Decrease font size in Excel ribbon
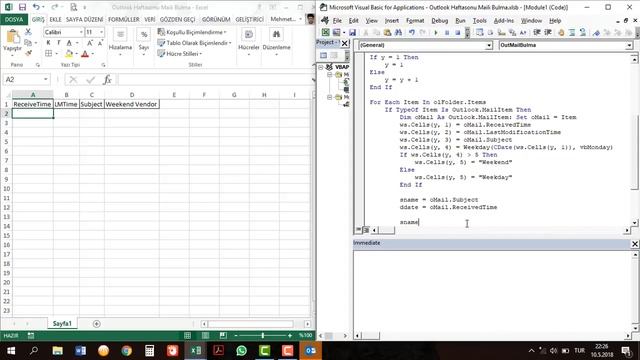 click(100, 43)
